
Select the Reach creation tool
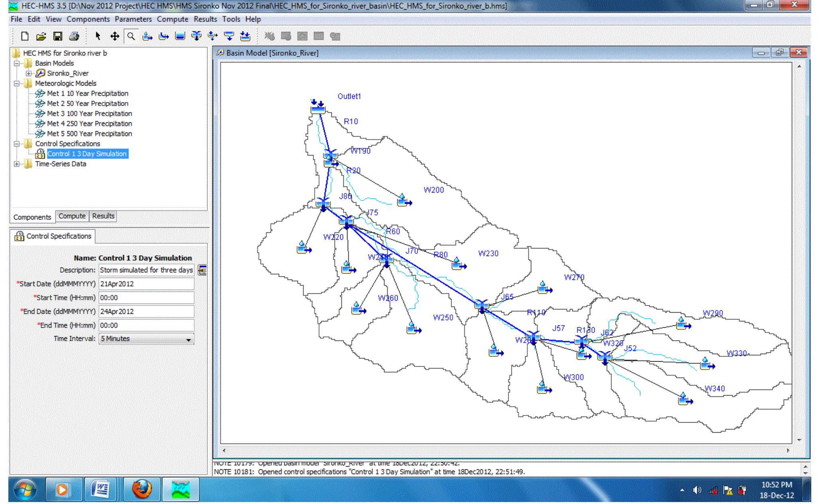coord(164,36)
